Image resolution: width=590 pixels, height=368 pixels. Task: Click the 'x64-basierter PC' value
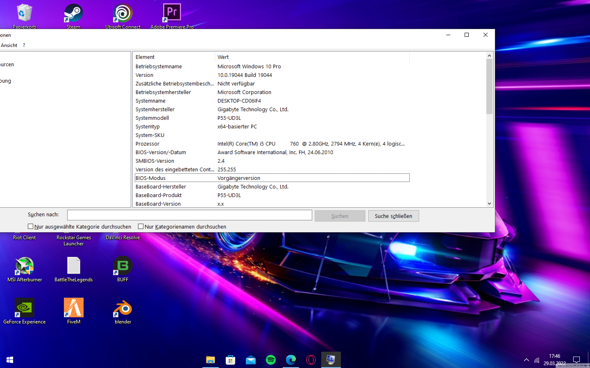pos(237,126)
